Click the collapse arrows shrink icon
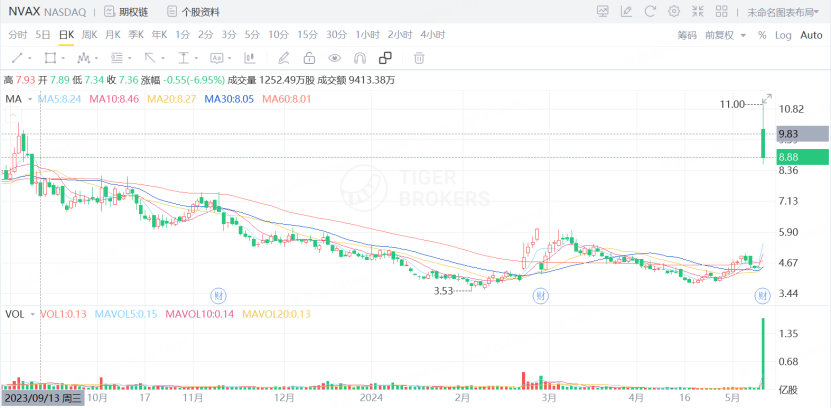The width and height of the screenshot is (831, 408). pos(697,11)
